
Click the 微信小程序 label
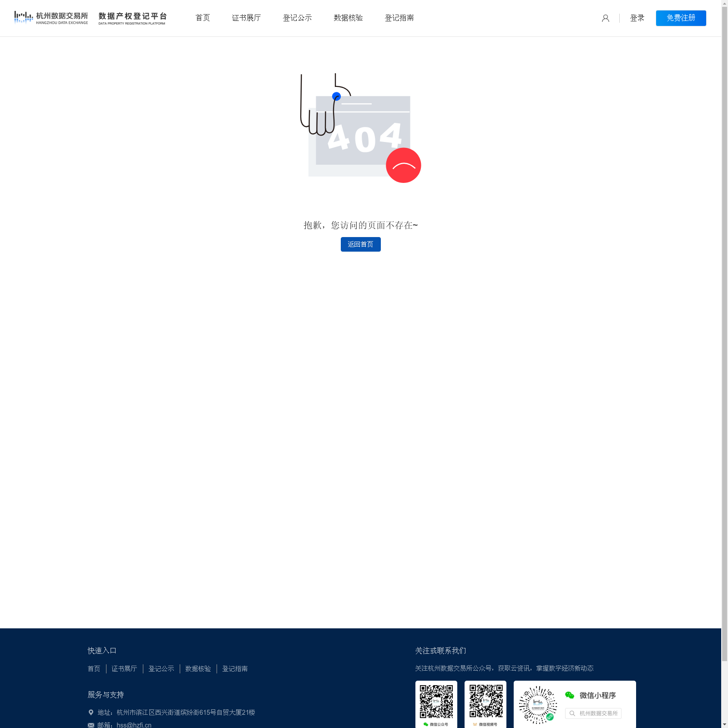point(597,695)
